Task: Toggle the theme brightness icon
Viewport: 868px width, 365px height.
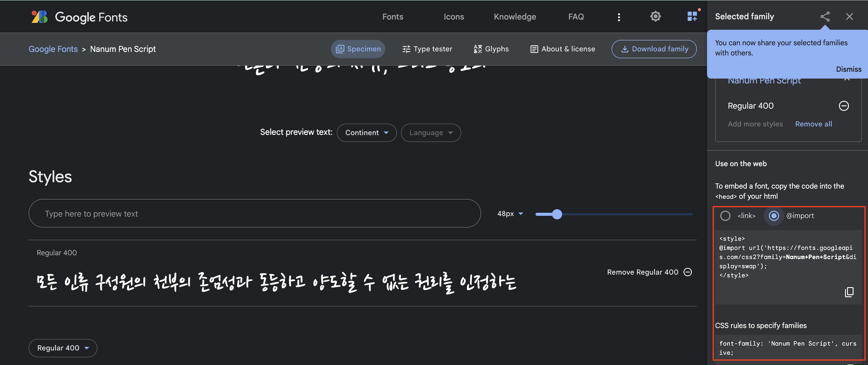Action: pyautogui.click(x=655, y=17)
